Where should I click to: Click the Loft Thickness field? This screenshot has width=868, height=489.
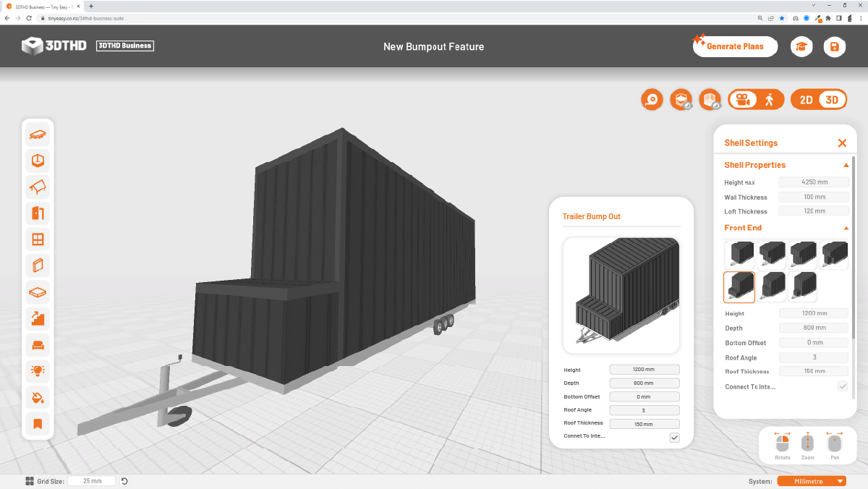point(814,211)
